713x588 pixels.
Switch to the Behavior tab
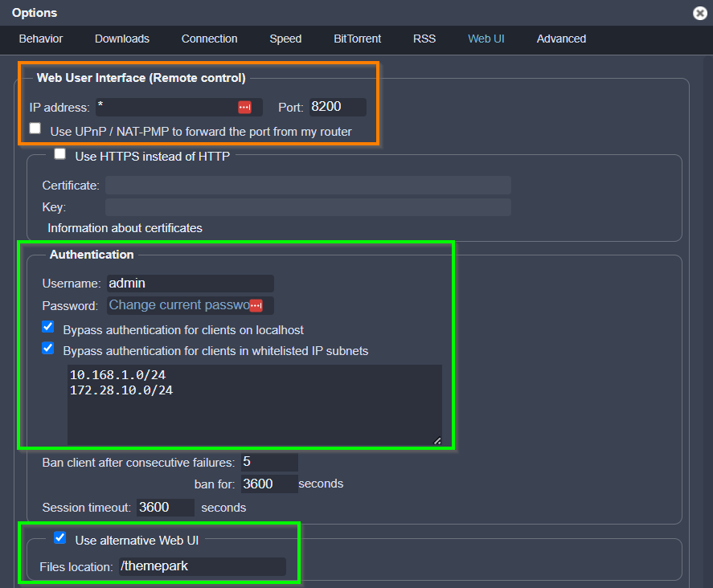click(x=41, y=39)
